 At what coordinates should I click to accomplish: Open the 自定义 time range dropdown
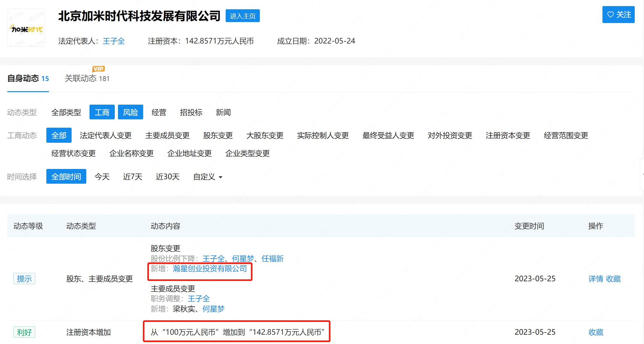(x=208, y=177)
